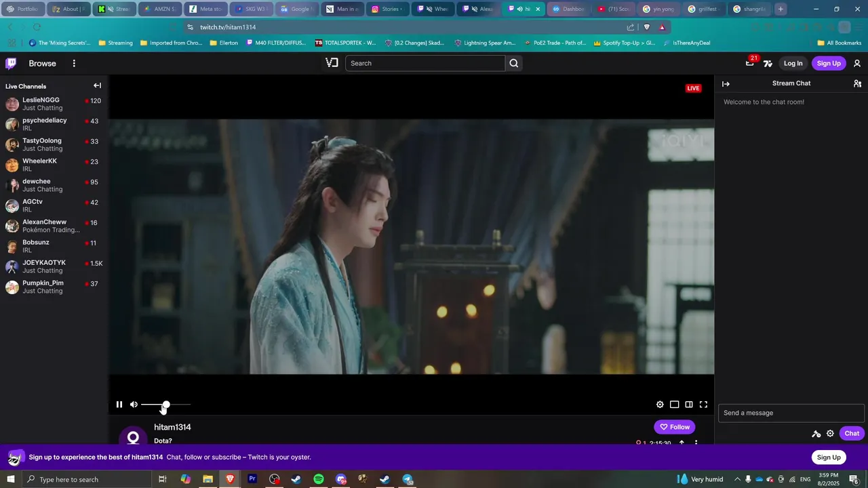This screenshot has width=868, height=488.
Task: Click the Send a message field
Action: pyautogui.click(x=791, y=413)
